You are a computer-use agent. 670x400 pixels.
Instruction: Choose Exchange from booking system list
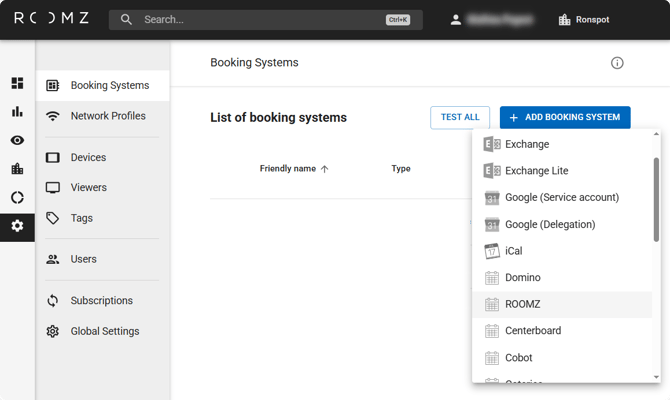(x=562, y=144)
